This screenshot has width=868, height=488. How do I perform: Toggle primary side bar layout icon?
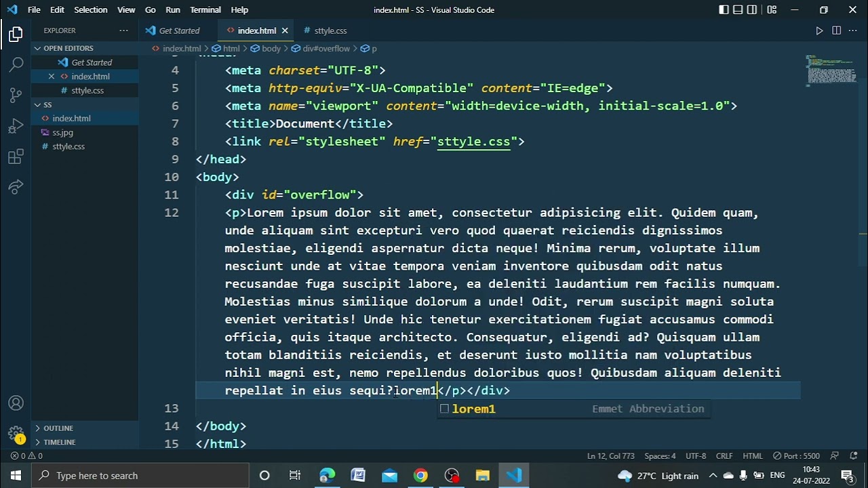pyautogui.click(x=724, y=9)
